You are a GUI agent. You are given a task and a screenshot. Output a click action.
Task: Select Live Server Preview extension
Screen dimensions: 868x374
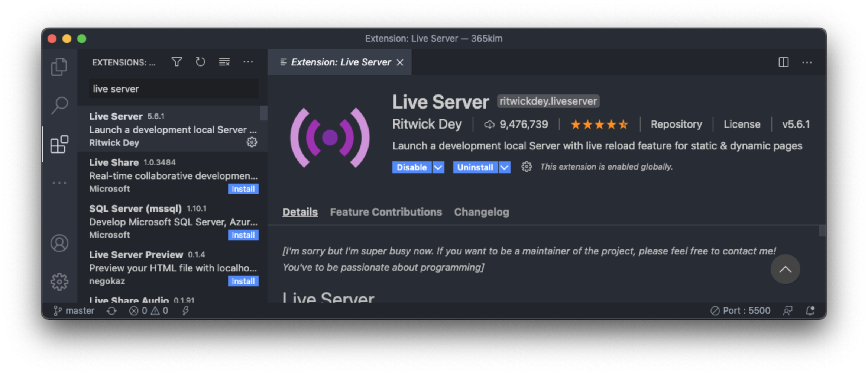click(x=172, y=267)
